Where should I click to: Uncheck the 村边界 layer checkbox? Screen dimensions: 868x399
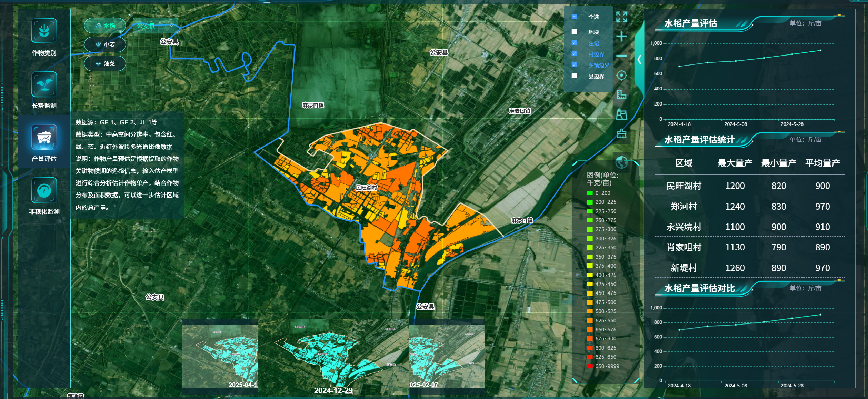click(x=575, y=54)
